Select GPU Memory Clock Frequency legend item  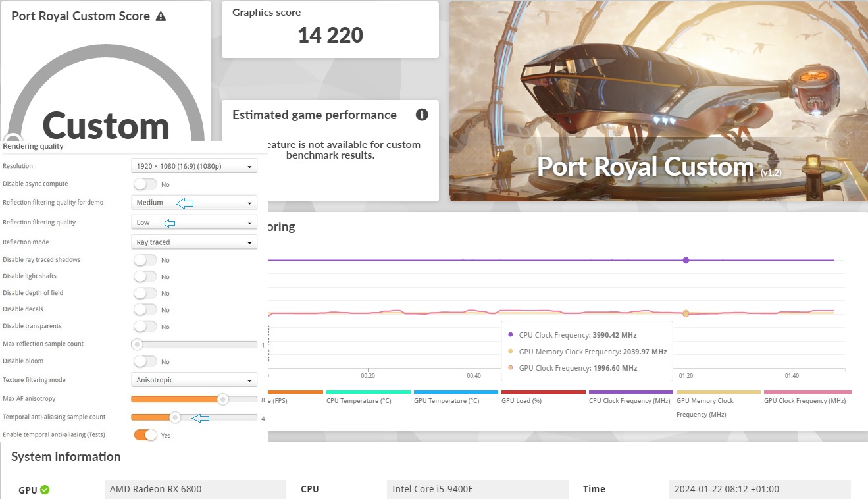click(x=718, y=404)
